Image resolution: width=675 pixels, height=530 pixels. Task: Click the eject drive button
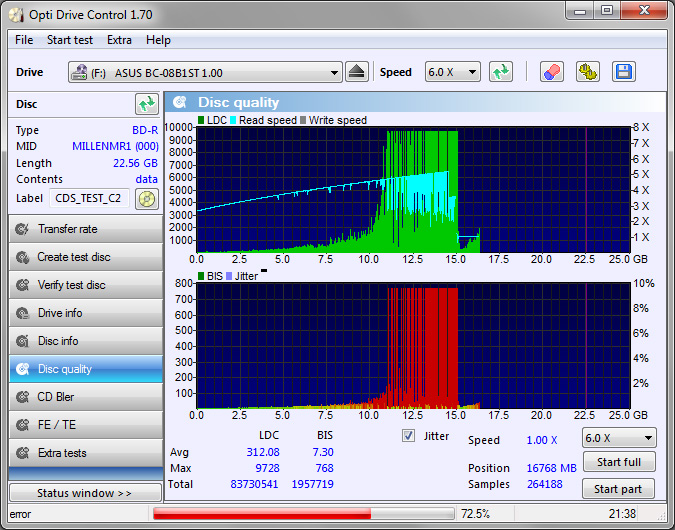coord(358,72)
